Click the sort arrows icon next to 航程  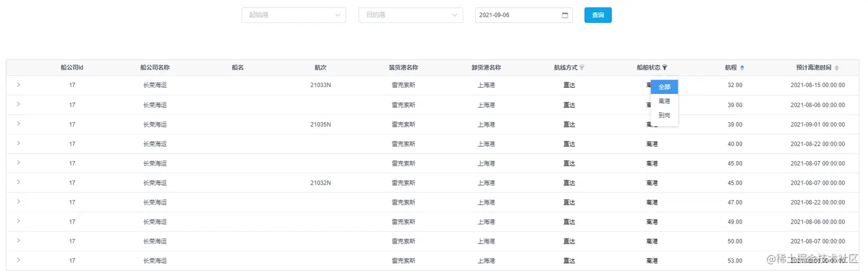click(x=742, y=68)
